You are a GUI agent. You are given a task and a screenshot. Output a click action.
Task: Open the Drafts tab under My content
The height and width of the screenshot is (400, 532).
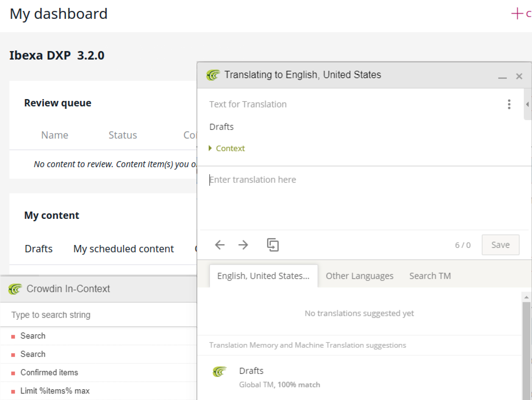39,249
